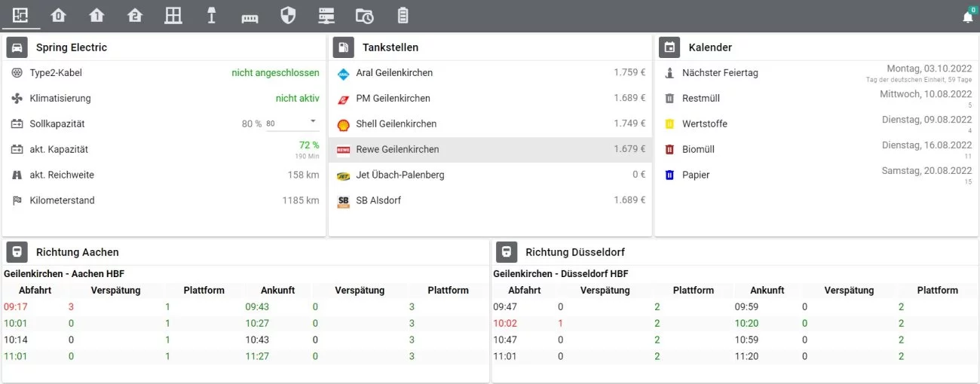Open the floor plan overview tab

point(20,15)
